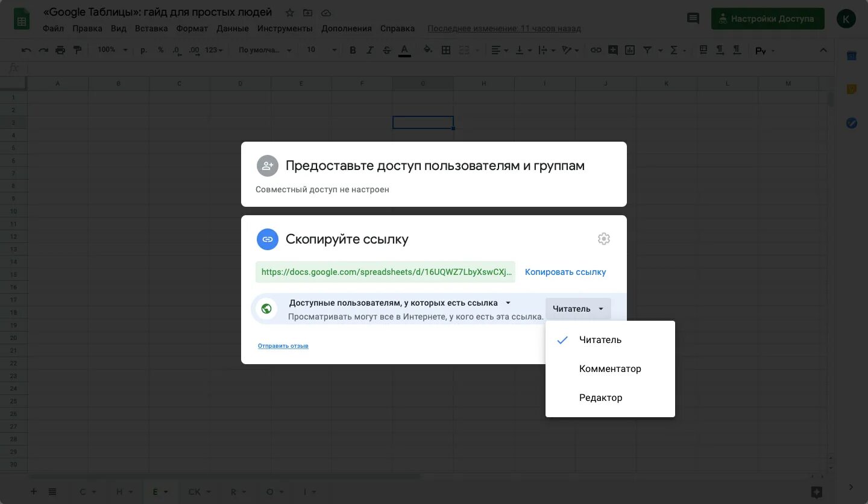This screenshot has height=504, width=868.
Task: Open the fill color bucket
Action: tap(428, 50)
